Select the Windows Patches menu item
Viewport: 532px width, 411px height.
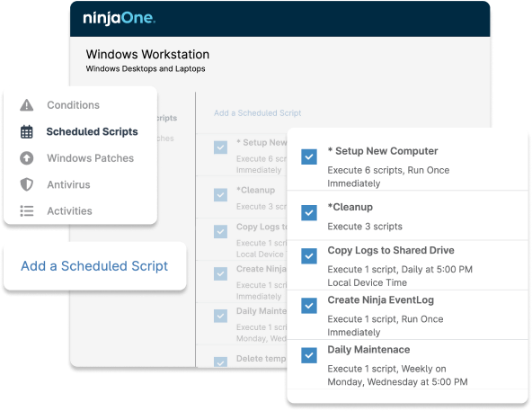pos(90,158)
